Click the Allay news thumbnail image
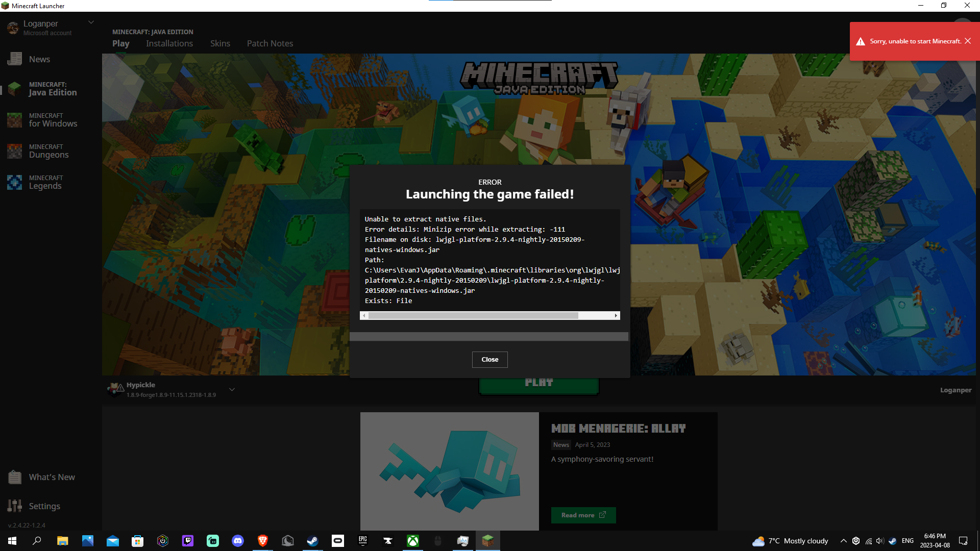The image size is (980, 551). click(449, 471)
